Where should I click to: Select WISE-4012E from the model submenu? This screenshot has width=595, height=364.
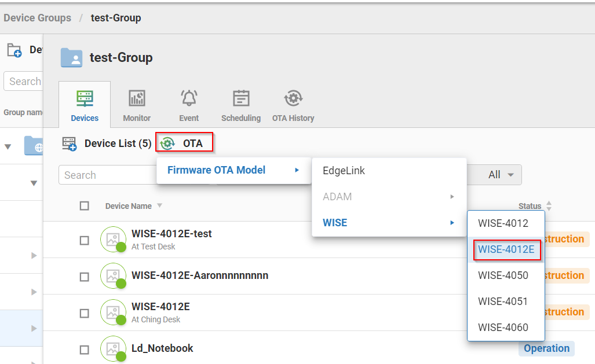(507, 250)
